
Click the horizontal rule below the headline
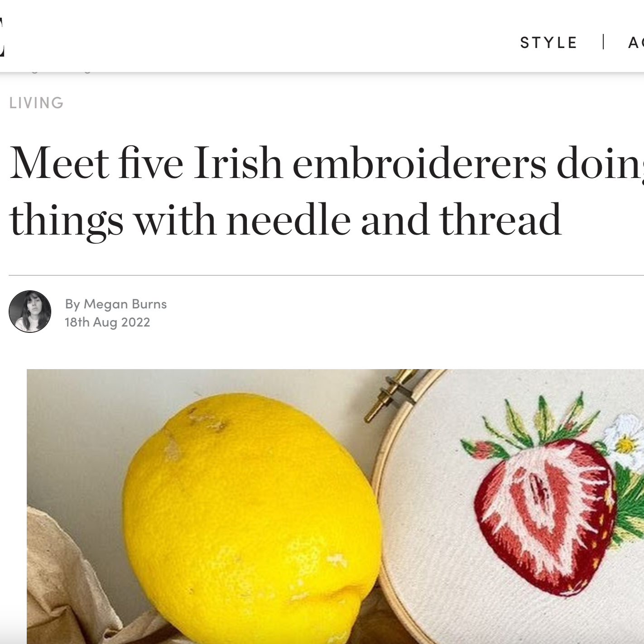tap(326, 275)
